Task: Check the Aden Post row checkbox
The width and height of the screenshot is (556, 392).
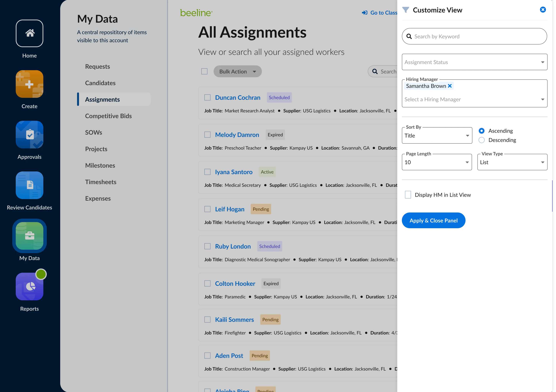Action: tap(207, 356)
